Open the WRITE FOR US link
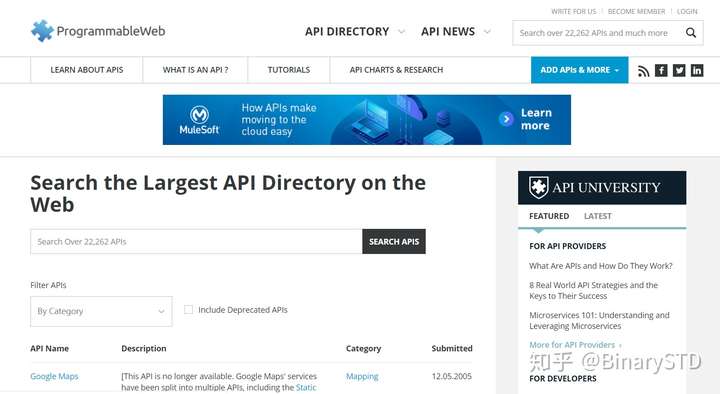The width and height of the screenshot is (720, 394). [x=574, y=11]
